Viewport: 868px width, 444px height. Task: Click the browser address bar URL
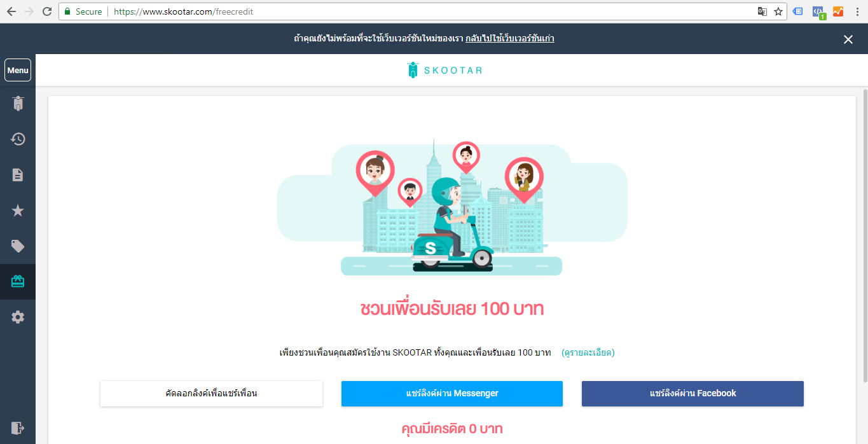(x=382, y=11)
